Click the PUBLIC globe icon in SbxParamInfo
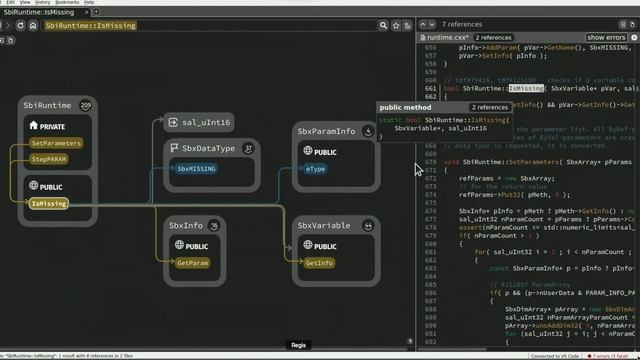 (308, 151)
